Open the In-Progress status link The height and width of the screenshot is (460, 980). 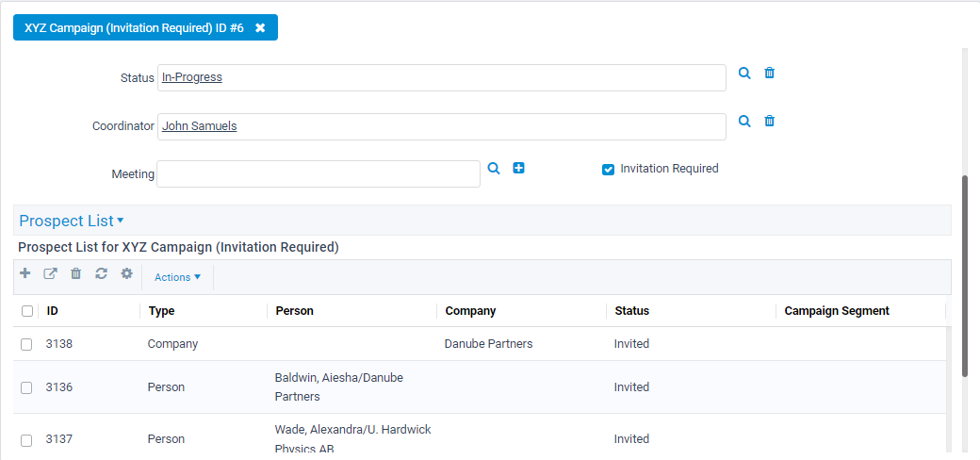(x=192, y=77)
